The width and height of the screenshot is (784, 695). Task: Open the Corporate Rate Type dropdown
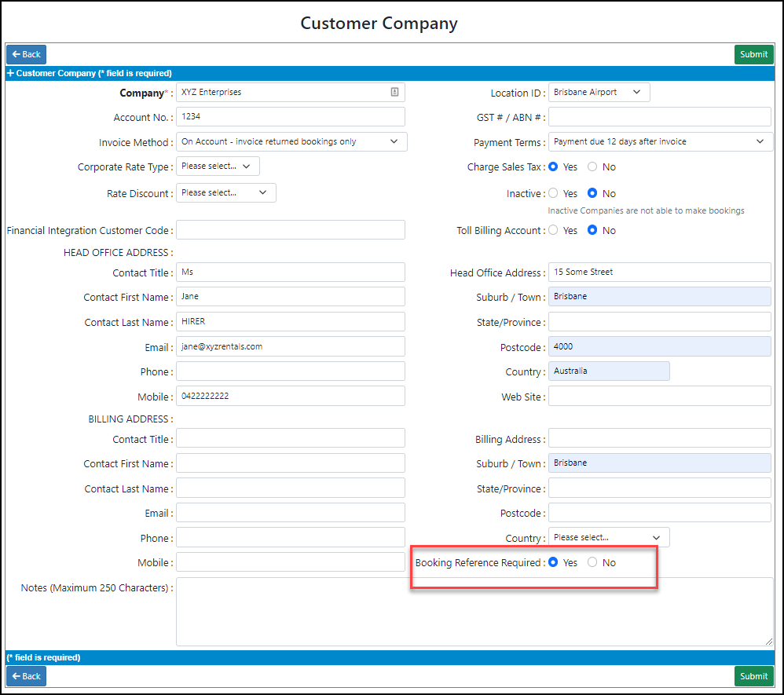click(x=218, y=166)
